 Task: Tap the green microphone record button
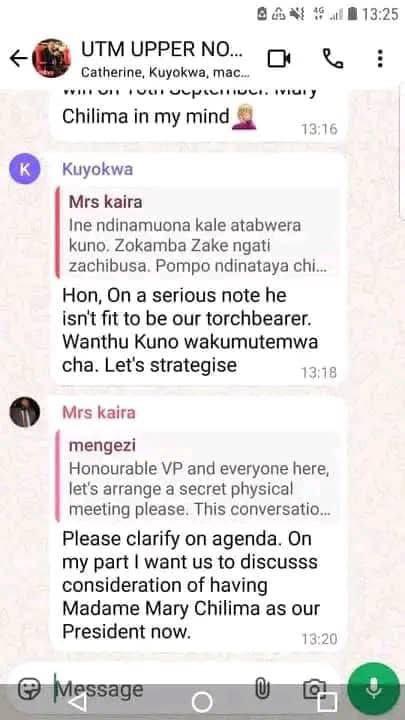point(373,689)
